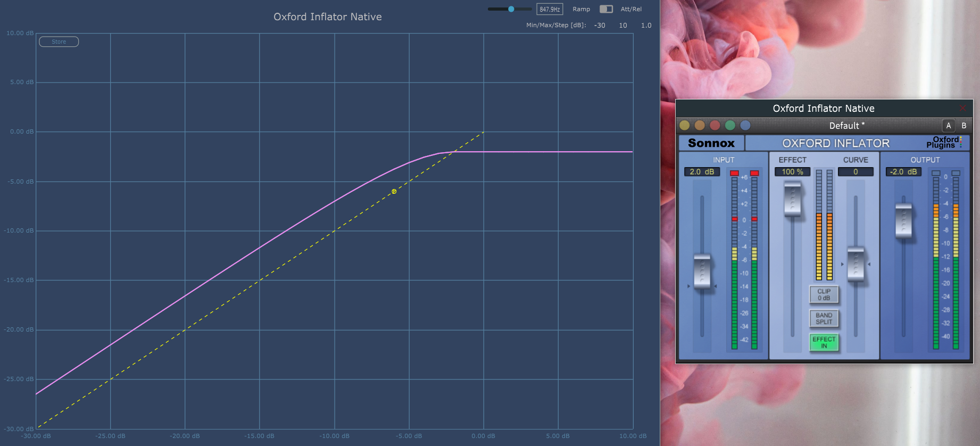Click the orange preset dot in plugin header

[700, 125]
